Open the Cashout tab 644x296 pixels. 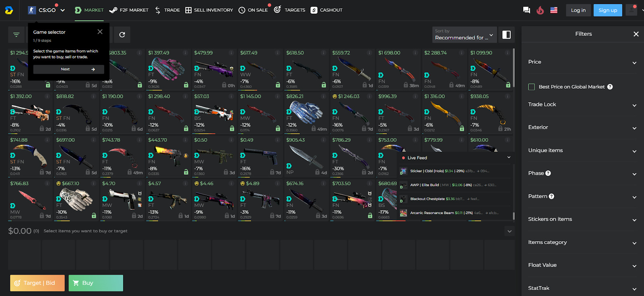[x=326, y=10]
